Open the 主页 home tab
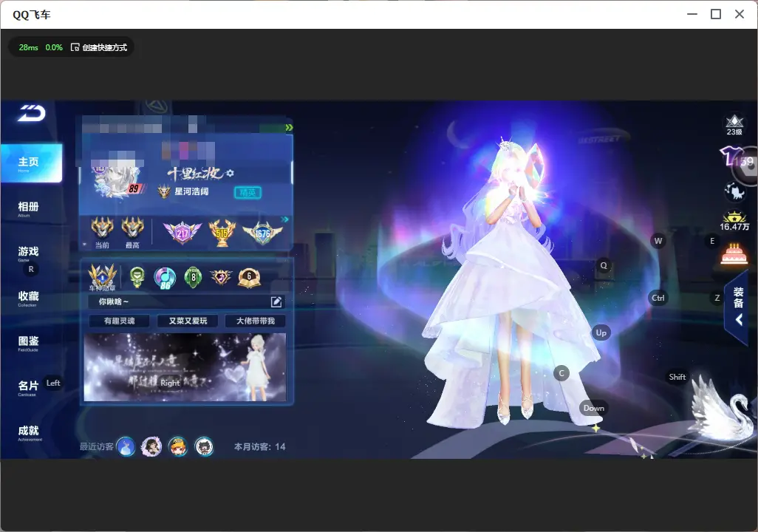Screen dimensions: 758x532 tap(32, 163)
